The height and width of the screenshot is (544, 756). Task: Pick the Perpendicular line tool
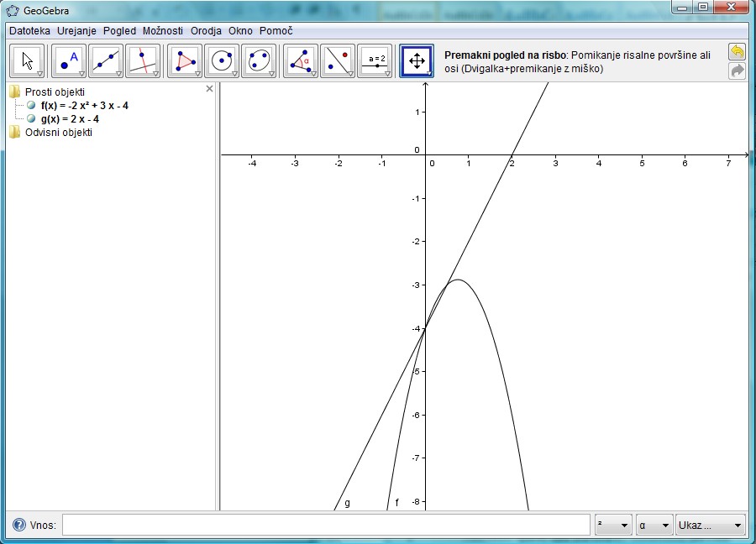tap(143, 60)
